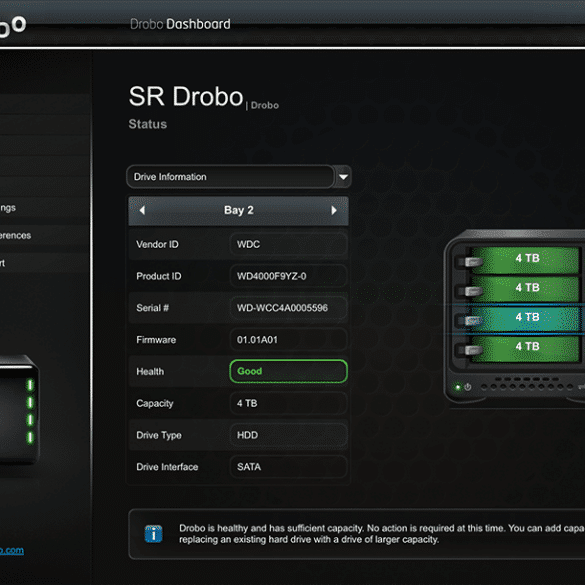Click the Drobo Dashboard title text
Screen dimensions: 585x585
pyautogui.click(x=180, y=24)
